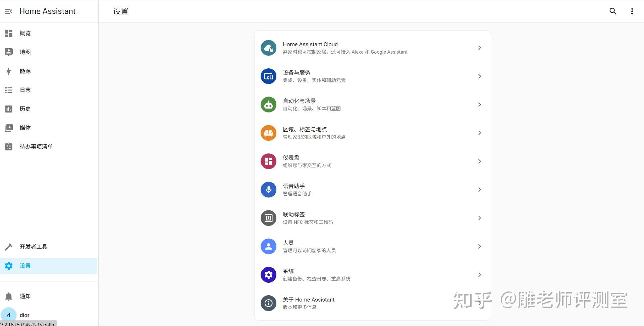Click the 历史 chart icon in sidebar
This screenshot has width=644, height=326.
(9, 109)
